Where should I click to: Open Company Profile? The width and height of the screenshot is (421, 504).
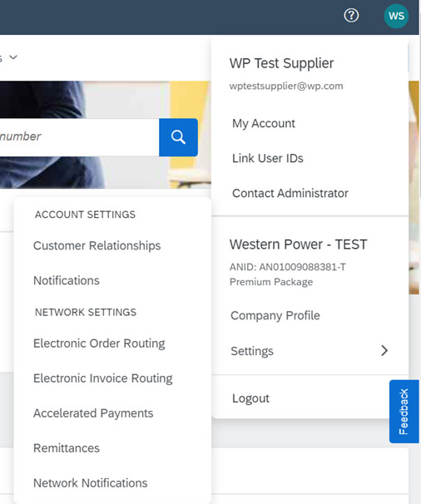click(x=275, y=316)
